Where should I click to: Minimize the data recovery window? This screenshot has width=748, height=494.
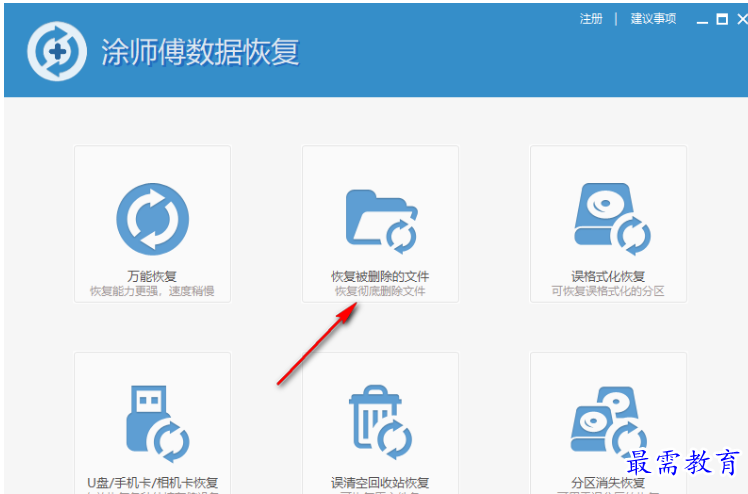pyautogui.click(x=702, y=21)
